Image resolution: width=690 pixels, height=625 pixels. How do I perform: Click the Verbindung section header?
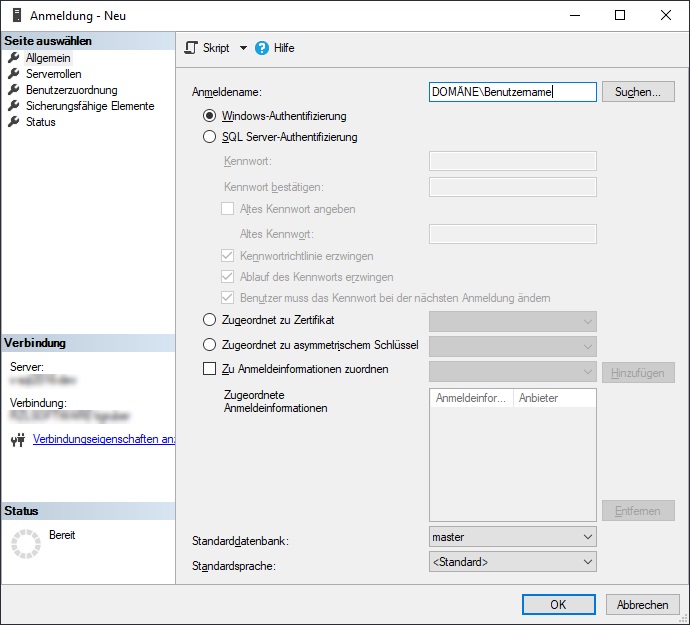click(x=88, y=343)
